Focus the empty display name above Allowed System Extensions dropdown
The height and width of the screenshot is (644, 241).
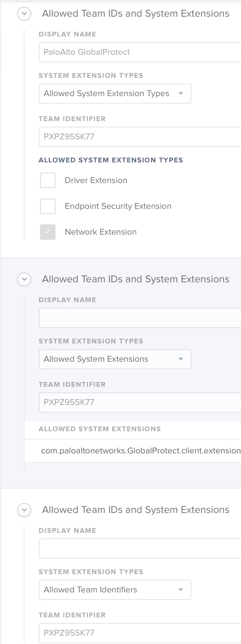(x=140, y=318)
